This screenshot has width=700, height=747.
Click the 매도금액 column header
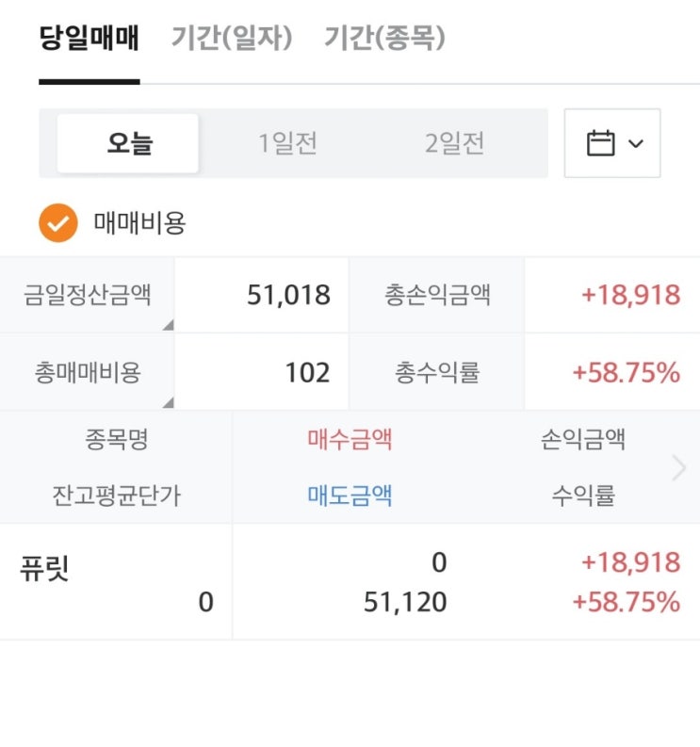[350, 495]
